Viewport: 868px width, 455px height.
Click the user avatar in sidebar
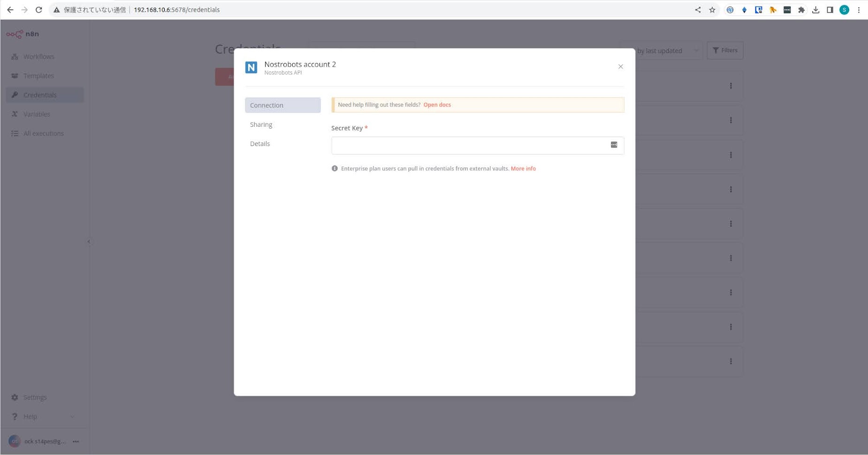15,441
